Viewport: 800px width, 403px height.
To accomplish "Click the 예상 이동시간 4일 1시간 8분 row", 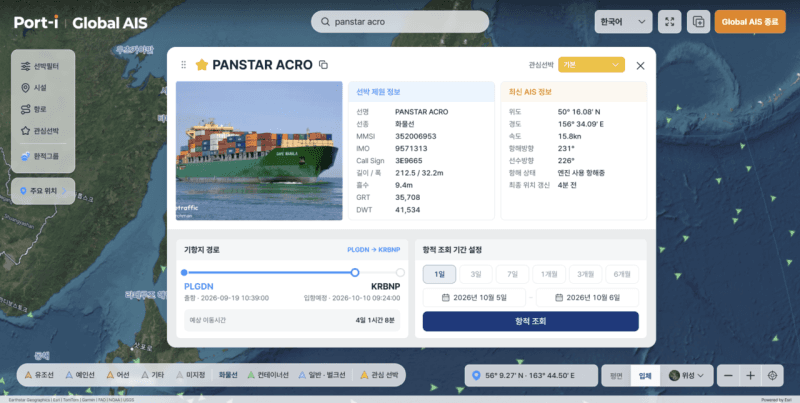I will (292, 320).
